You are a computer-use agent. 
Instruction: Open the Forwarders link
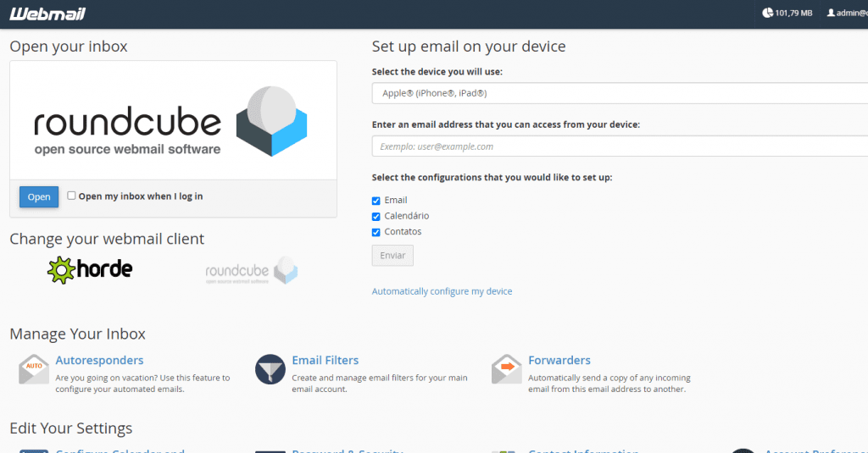[x=559, y=360]
